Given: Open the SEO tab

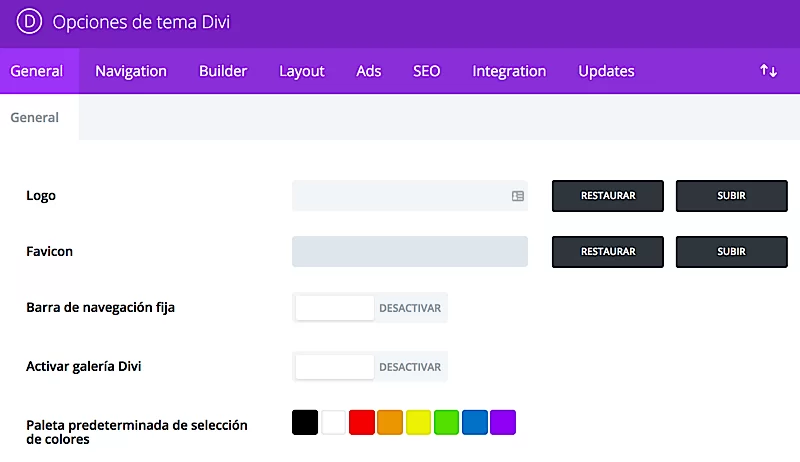Looking at the screenshot, I should (427, 71).
